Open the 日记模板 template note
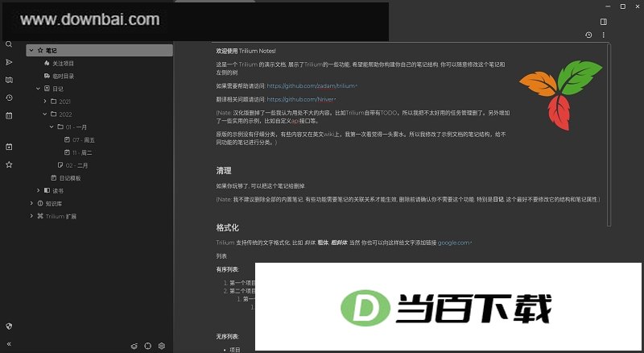644x353 pixels. (70, 178)
